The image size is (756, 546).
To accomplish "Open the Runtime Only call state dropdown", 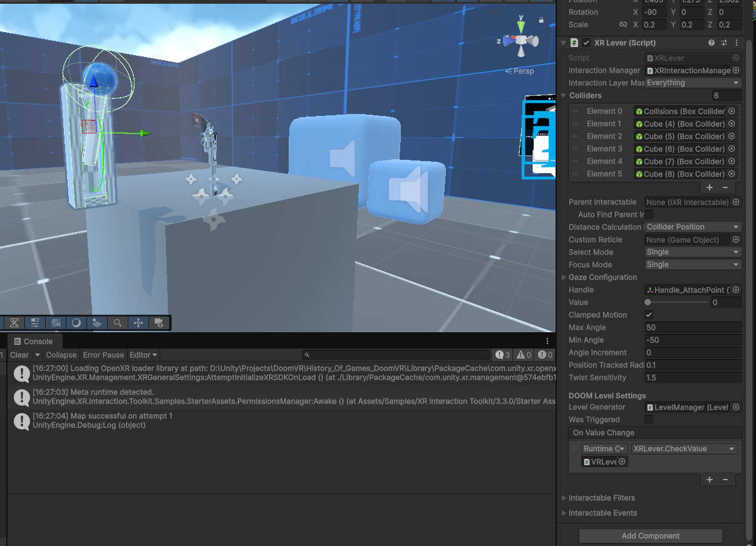I will [605, 449].
